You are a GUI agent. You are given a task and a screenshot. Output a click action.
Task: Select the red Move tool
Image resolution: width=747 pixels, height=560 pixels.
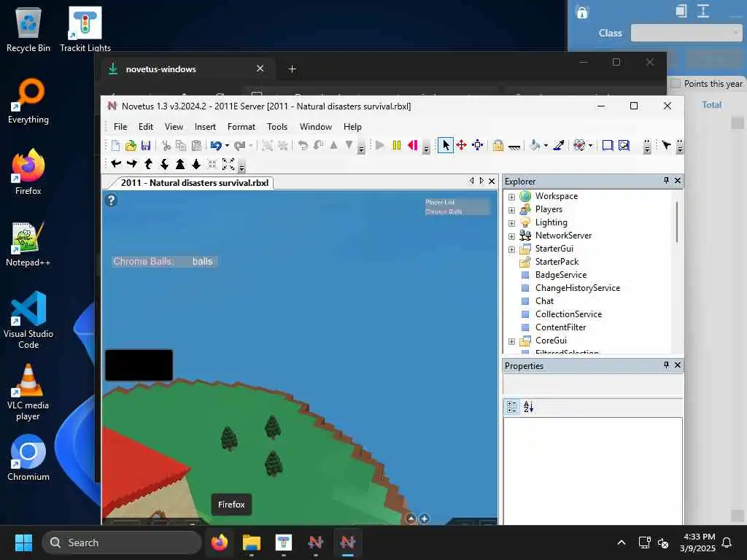461,145
